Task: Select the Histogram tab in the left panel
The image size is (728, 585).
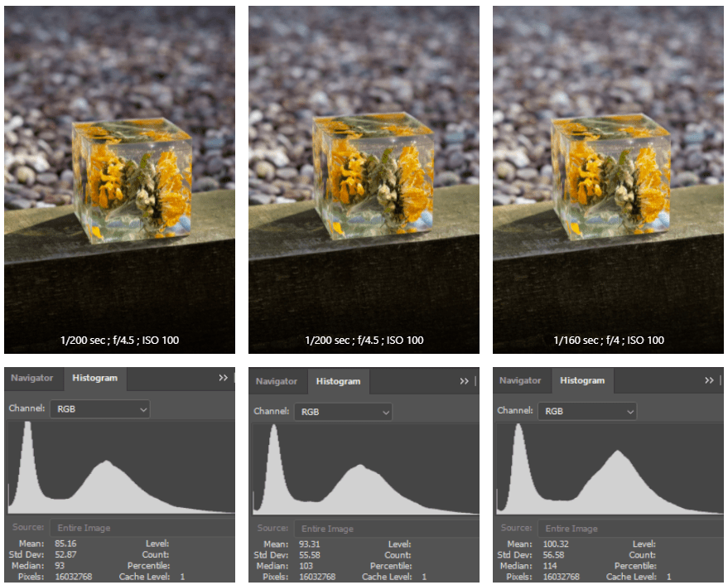Action: click(94, 378)
